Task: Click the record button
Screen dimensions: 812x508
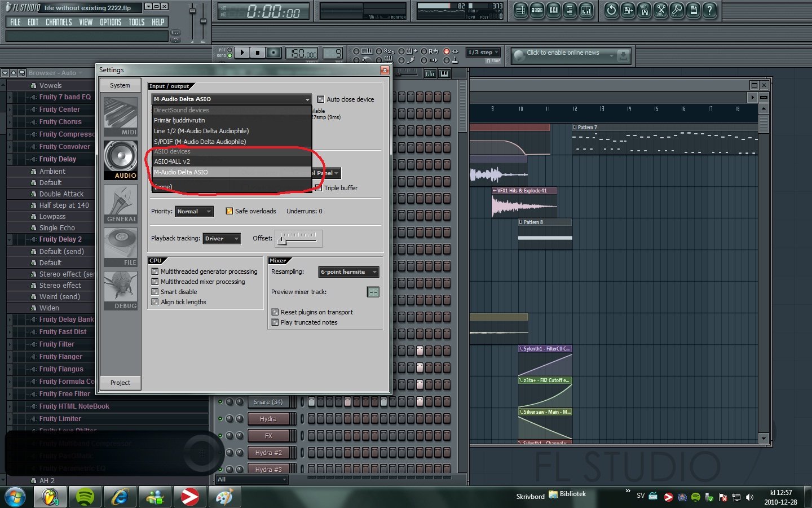Action: click(273, 52)
